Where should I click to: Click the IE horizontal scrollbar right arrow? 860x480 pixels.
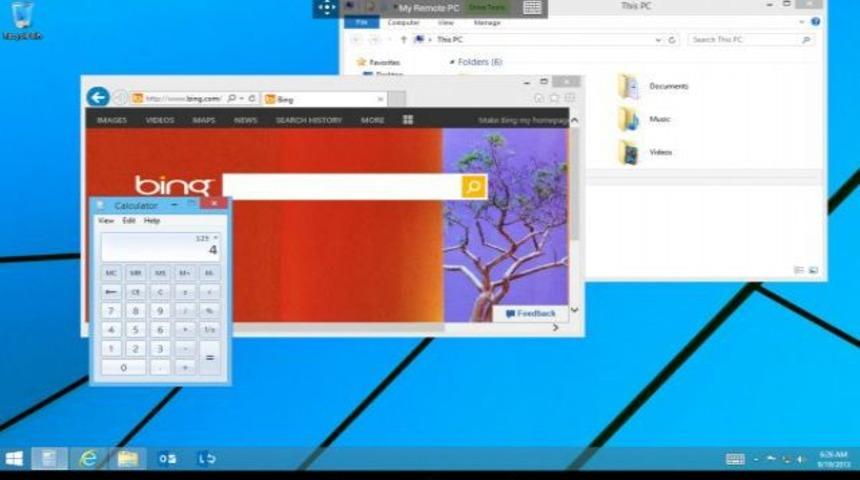556,327
